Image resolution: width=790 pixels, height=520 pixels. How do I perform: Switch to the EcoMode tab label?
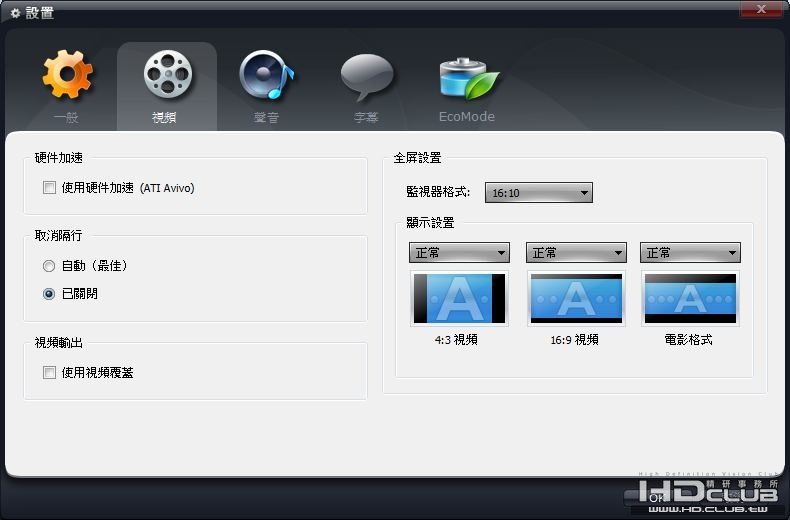(467, 116)
